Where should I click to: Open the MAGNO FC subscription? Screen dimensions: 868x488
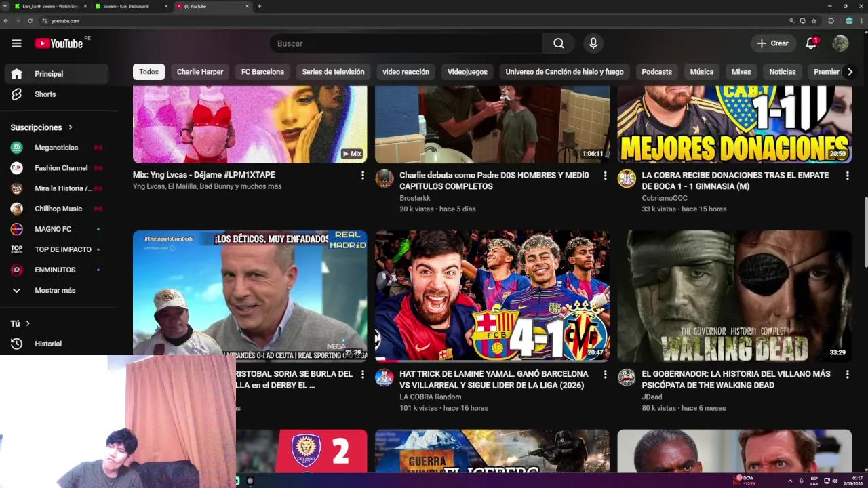coord(56,229)
